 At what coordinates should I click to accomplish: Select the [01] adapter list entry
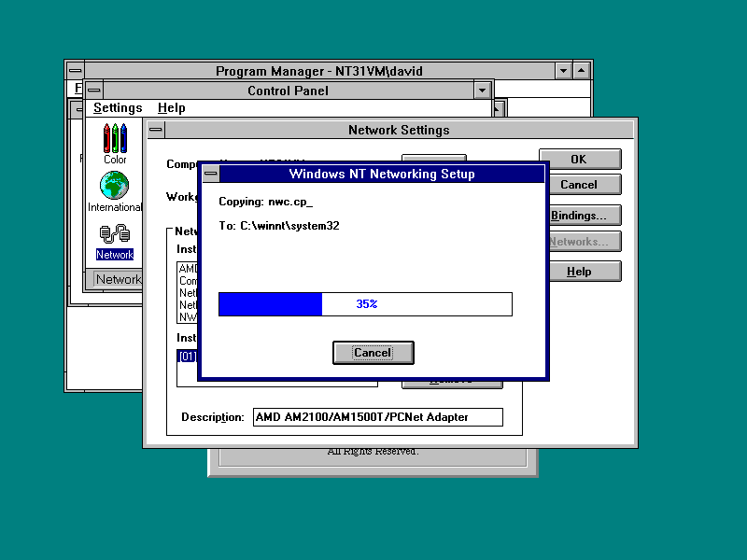(x=187, y=357)
